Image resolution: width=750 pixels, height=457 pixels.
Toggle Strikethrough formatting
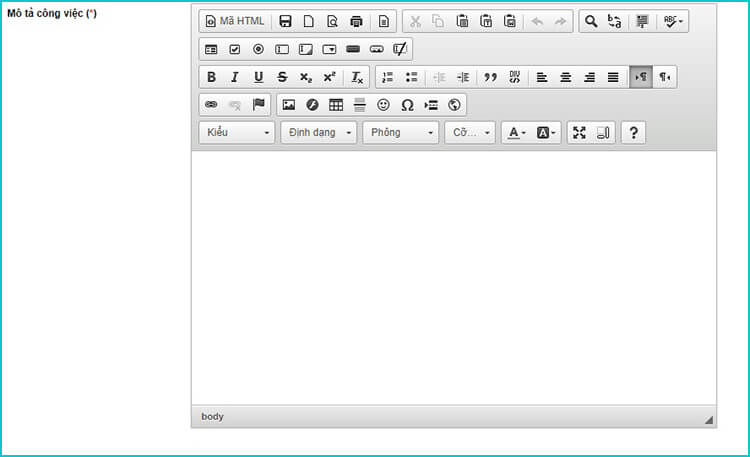point(282,77)
